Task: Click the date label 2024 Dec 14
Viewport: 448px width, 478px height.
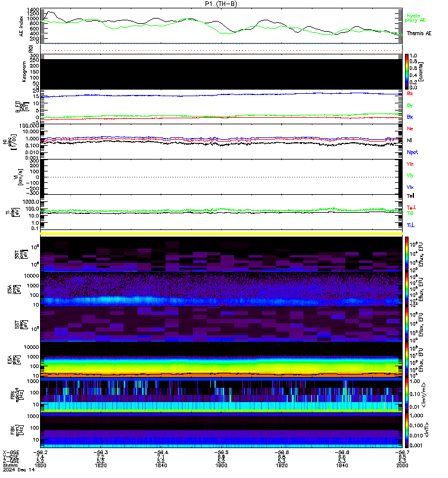Action: coord(19,470)
